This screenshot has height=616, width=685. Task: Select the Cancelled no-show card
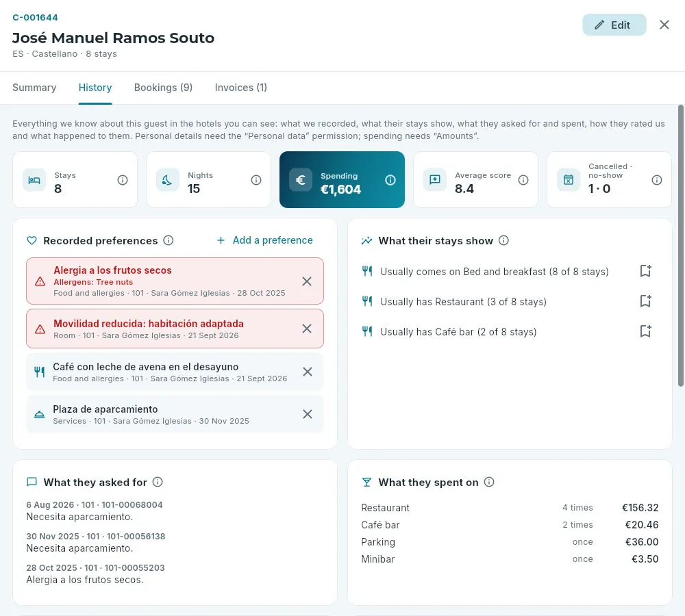[610, 180]
